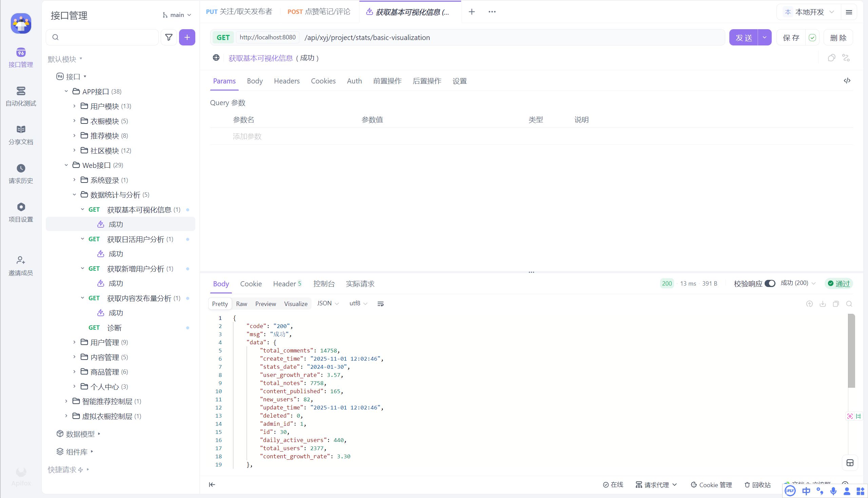Open Cookie 管理 in status bar
Viewport: 868px width, 498px height.
pyautogui.click(x=711, y=485)
